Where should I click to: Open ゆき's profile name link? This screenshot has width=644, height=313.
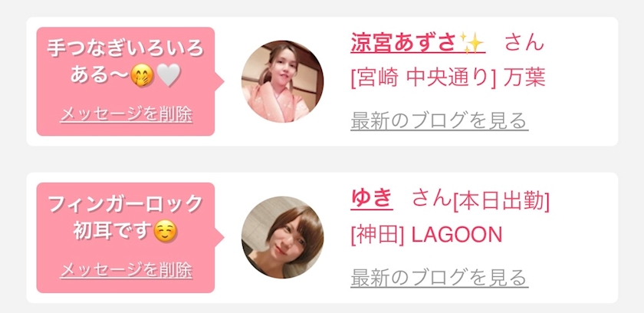tap(372, 199)
